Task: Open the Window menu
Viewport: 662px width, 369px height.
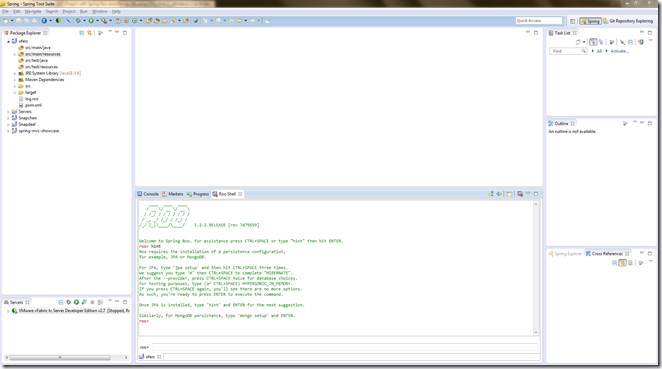Action: tap(100, 11)
